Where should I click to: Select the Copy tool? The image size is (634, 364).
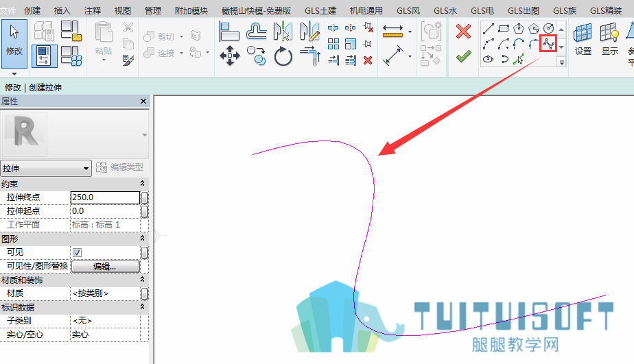point(257,56)
